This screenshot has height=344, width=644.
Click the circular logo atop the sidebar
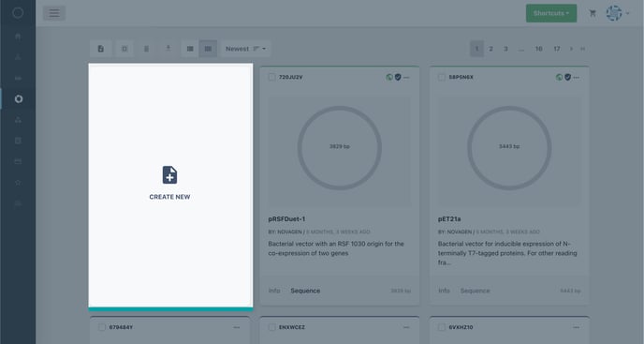point(18,13)
